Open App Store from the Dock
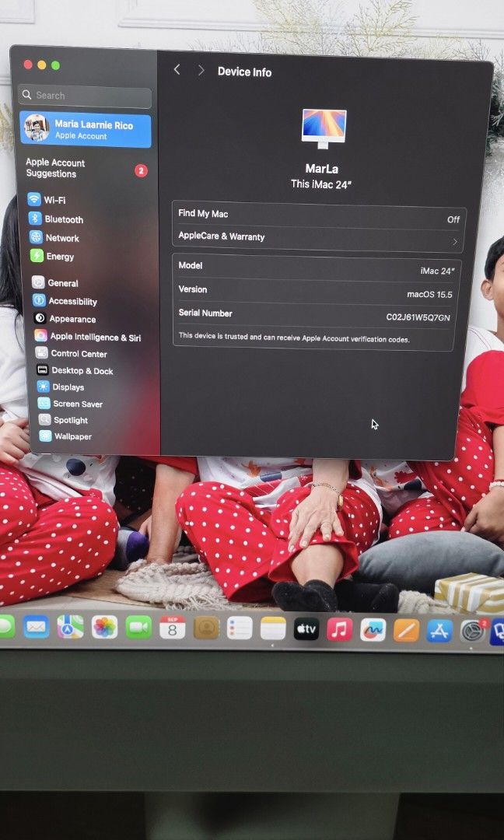Viewport: 504px width, 840px height. pyautogui.click(x=439, y=631)
